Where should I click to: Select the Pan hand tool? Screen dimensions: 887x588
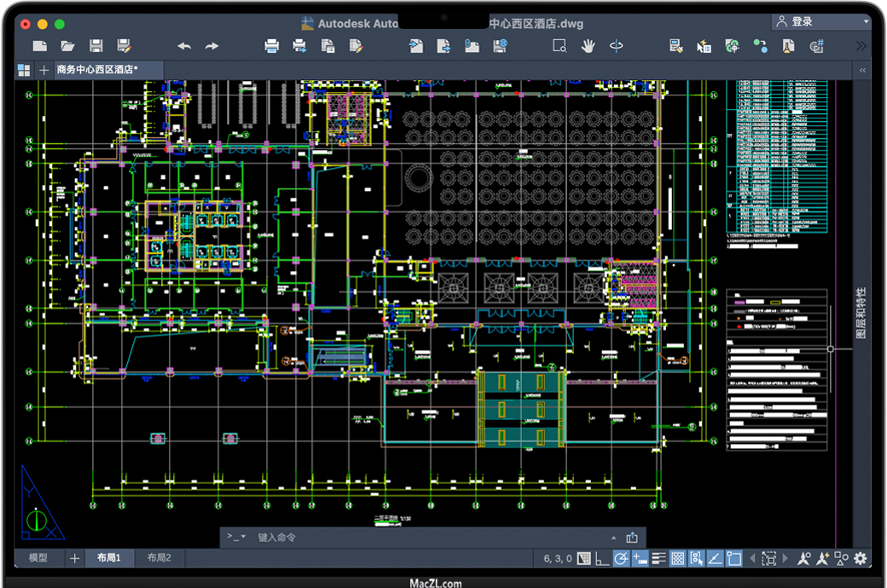pyautogui.click(x=588, y=46)
